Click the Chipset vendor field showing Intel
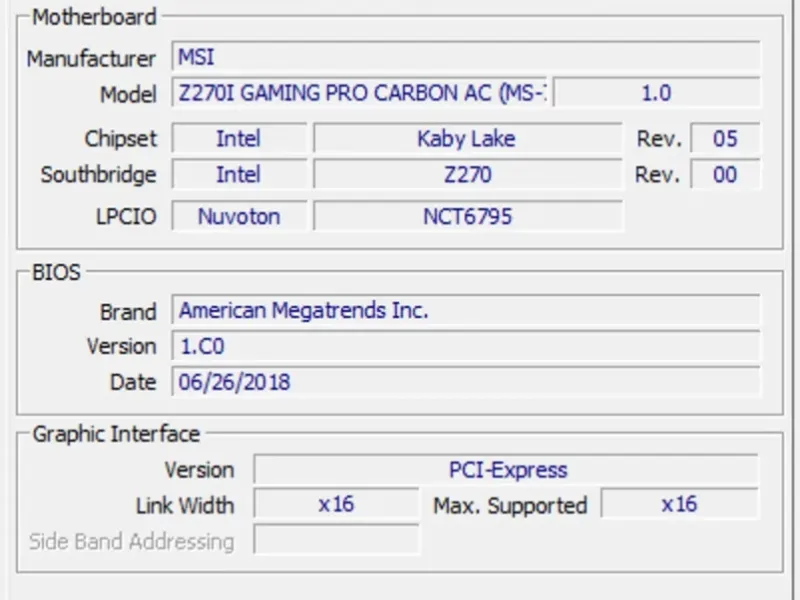This screenshot has height=600, width=800. pyautogui.click(x=238, y=138)
